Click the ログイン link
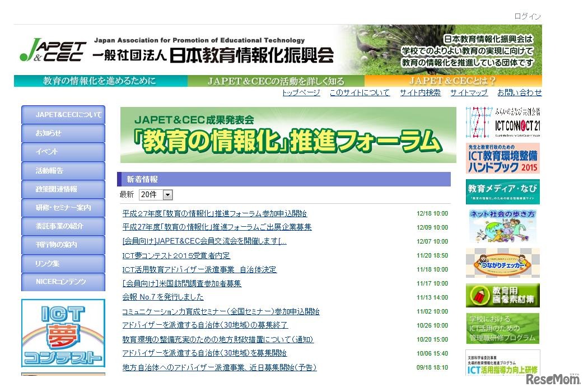Viewport: 588px width, 392px height. click(528, 16)
